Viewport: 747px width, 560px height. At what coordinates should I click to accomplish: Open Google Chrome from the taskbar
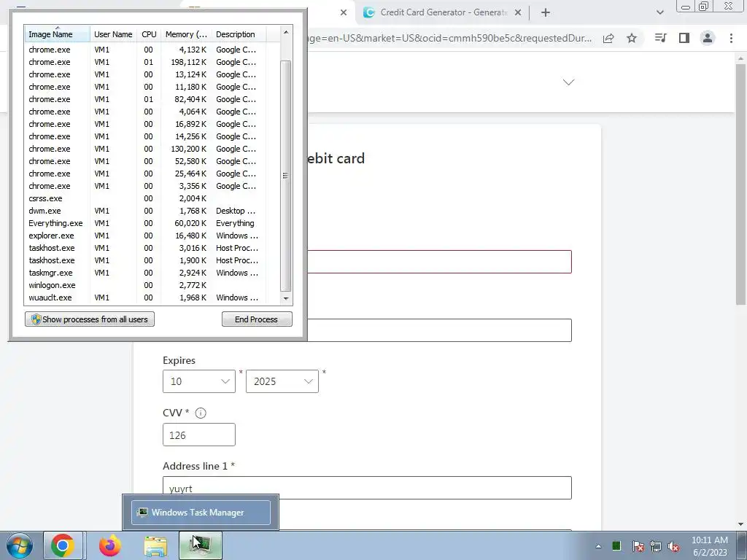[63, 545]
